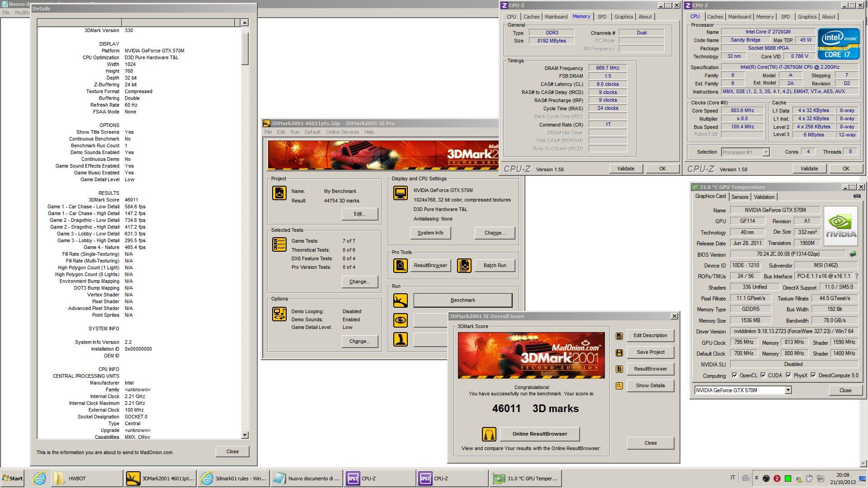Toggle the CUDA checkbox in GPU-Z
The width and height of the screenshot is (868, 488).
tap(763, 375)
